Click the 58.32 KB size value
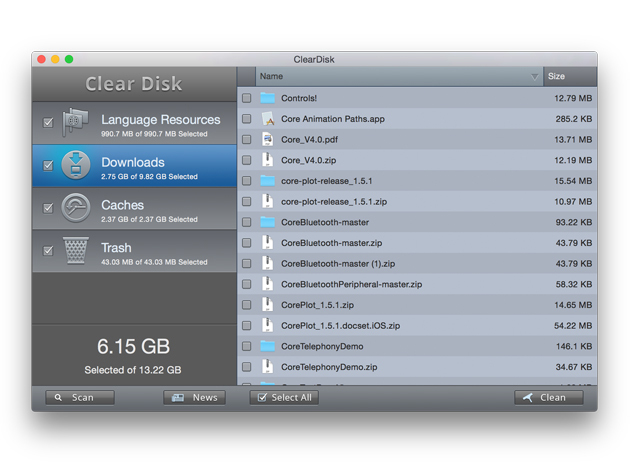This screenshot has height=473, width=630. pyautogui.click(x=574, y=284)
